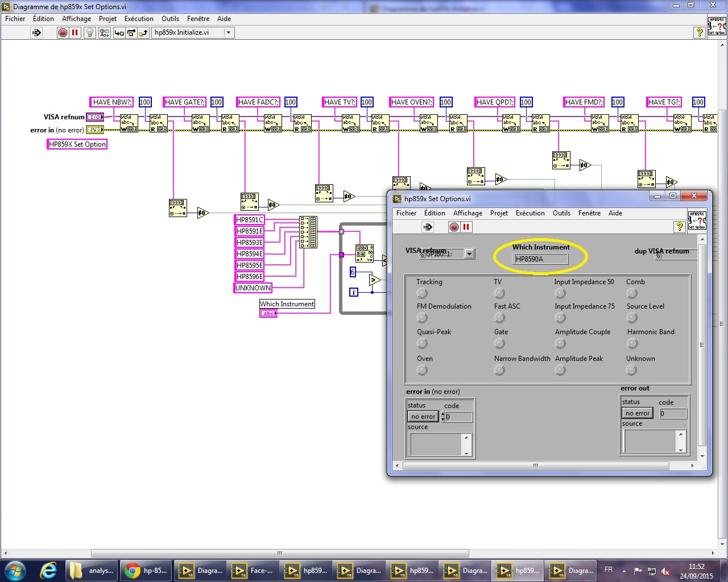Toggle the Harmonic Band indicator
This screenshot has width=728, height=582.
tap(632, 343)
